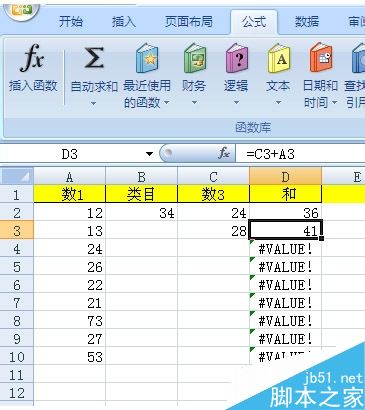Select row 12 header

pyautogui.click(x=17, y=392)
